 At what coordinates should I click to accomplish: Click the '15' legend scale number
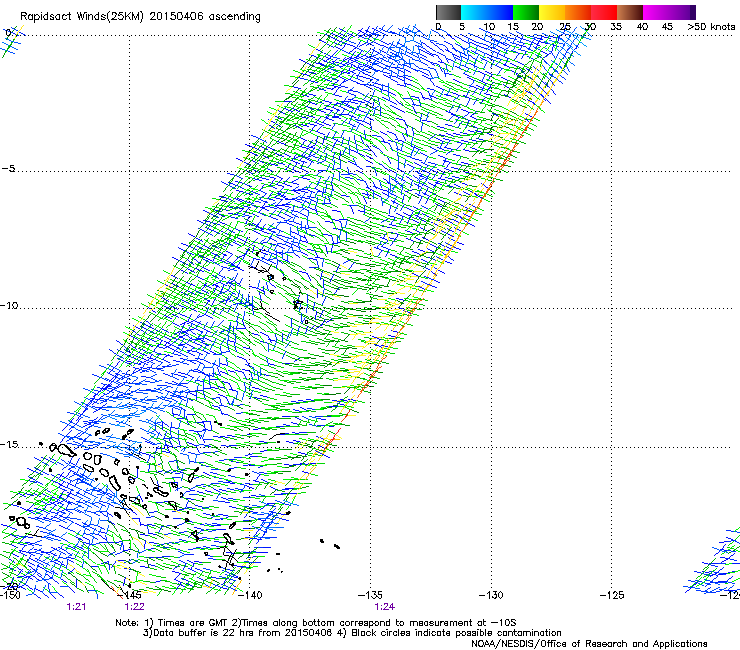(513, 27)
